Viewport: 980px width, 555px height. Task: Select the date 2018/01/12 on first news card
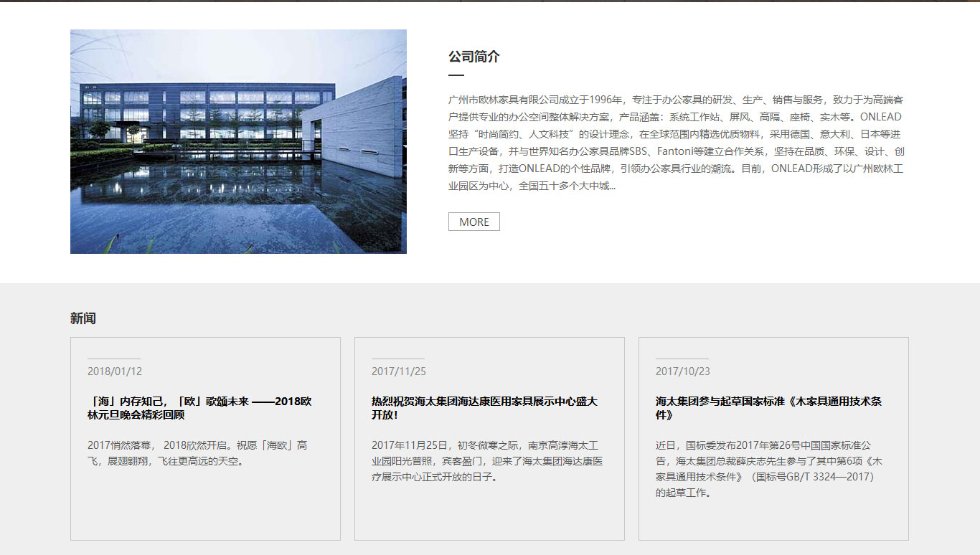pos(113,371)
